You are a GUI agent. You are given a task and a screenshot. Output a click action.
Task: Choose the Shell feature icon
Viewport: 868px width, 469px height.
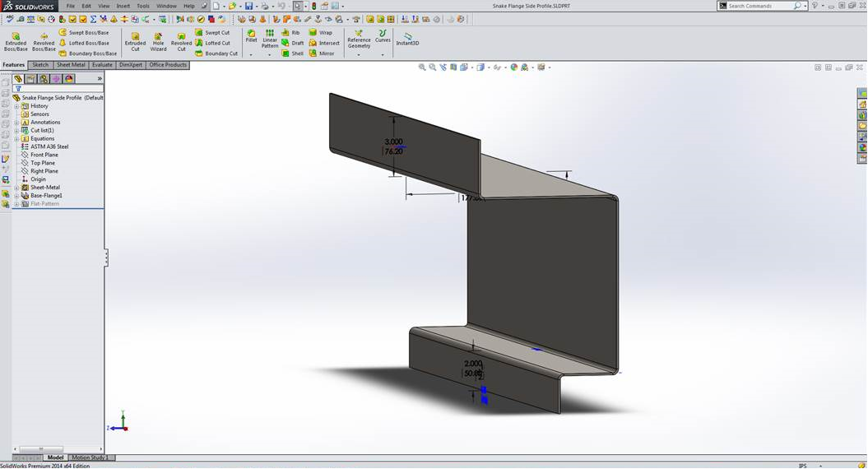point(292,53)
